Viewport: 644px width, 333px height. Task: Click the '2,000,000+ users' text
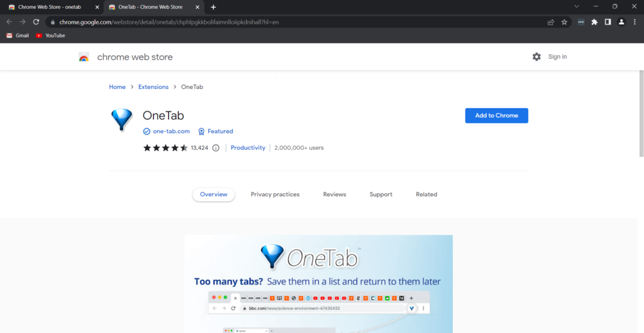[299, 147]
